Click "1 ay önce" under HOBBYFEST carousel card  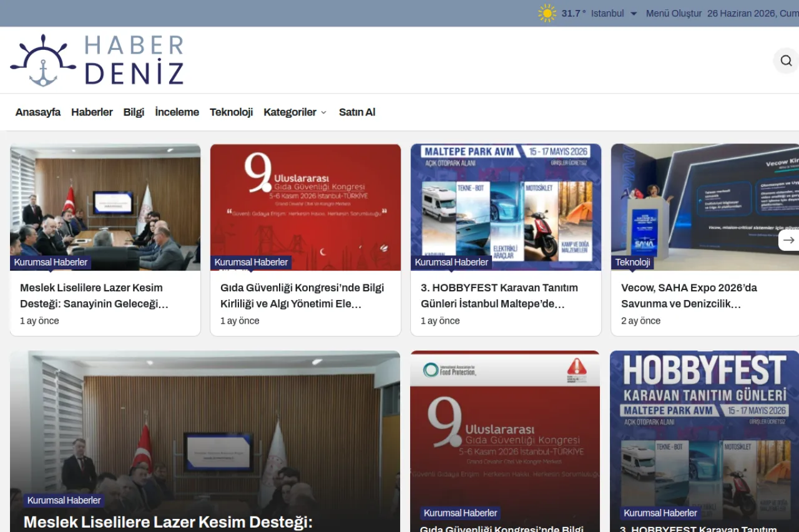click(x=440, y=321)
